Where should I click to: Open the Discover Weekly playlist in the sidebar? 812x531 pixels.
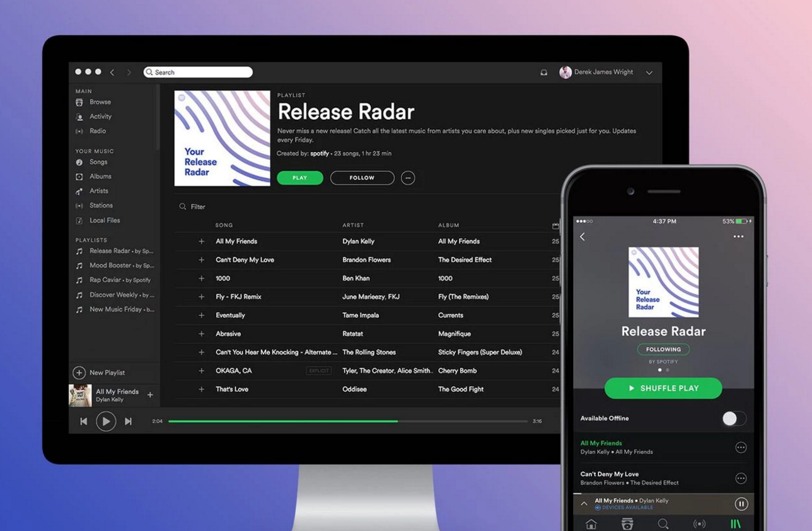click(x=114, y=295)
